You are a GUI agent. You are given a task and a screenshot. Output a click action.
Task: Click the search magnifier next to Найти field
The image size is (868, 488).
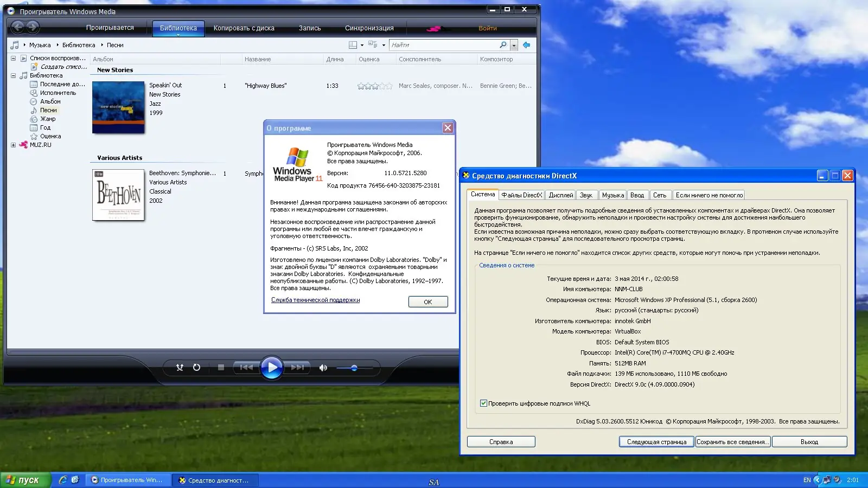[502, 44]
